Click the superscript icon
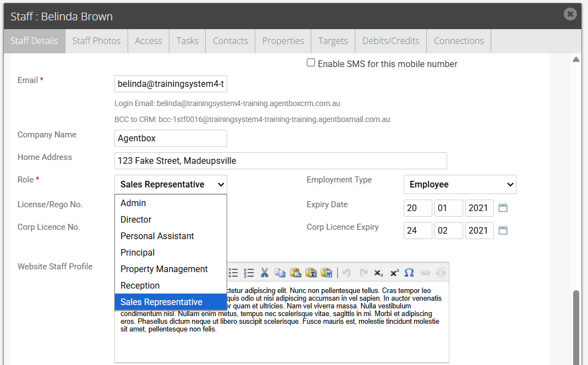 click(x=394, y=273)
